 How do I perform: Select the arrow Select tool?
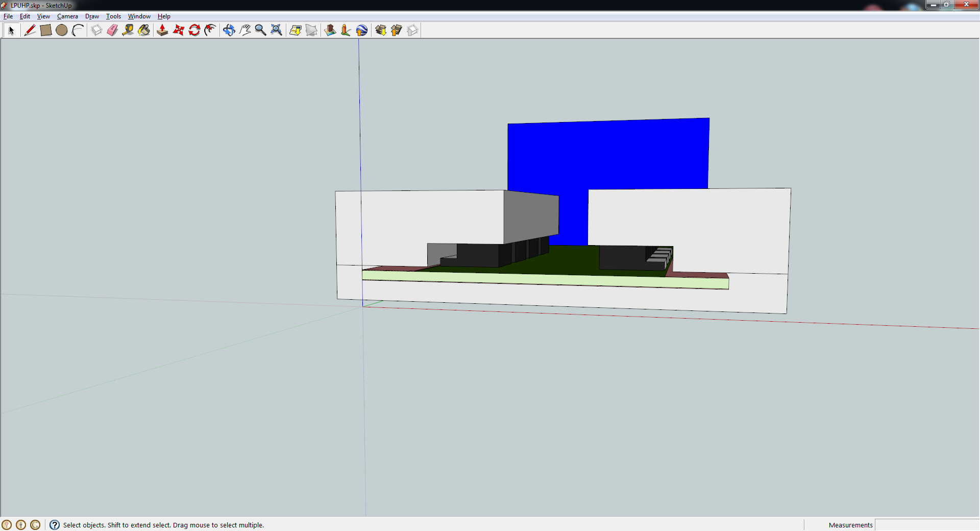point(11,31)
